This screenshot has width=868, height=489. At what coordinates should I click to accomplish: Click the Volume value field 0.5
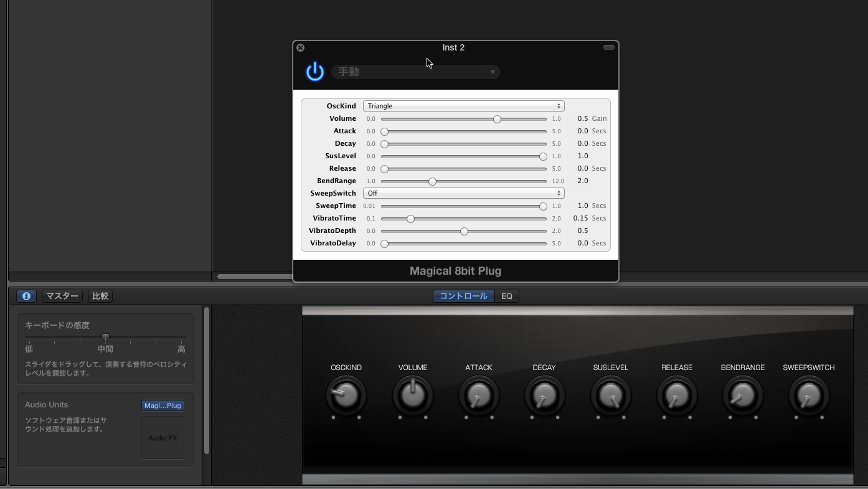[582, 118]
